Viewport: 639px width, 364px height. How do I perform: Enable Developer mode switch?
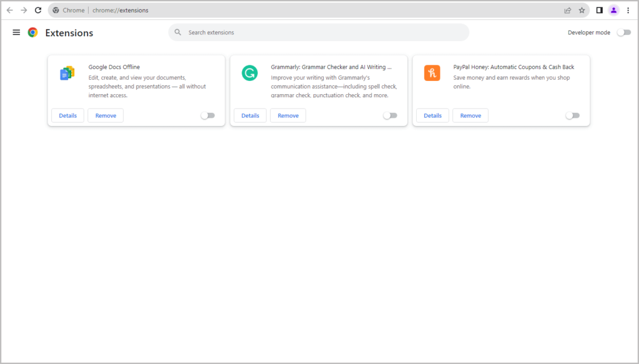click(x=623, y=32)
